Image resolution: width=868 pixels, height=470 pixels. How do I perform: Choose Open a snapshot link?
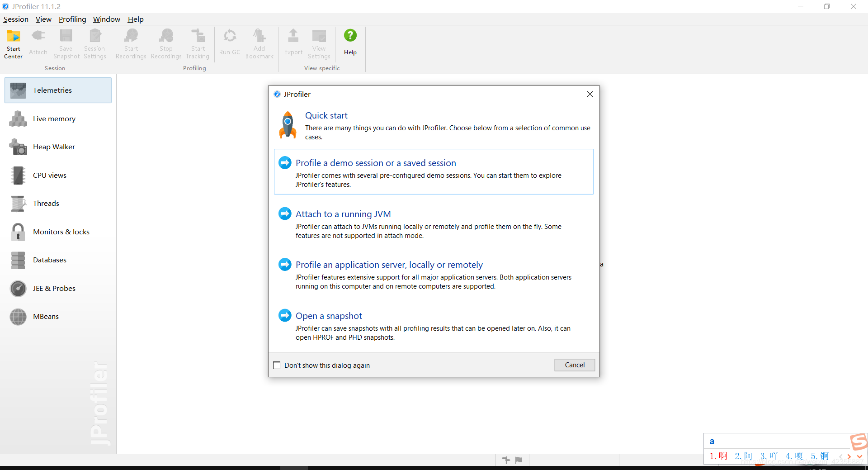329,316
